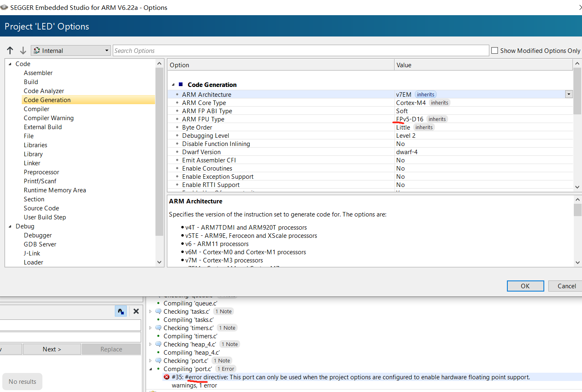Click the note bubble icon beside Checking 'tasks.c'
This screenshot has width=582, height=392.
point(158,312)
